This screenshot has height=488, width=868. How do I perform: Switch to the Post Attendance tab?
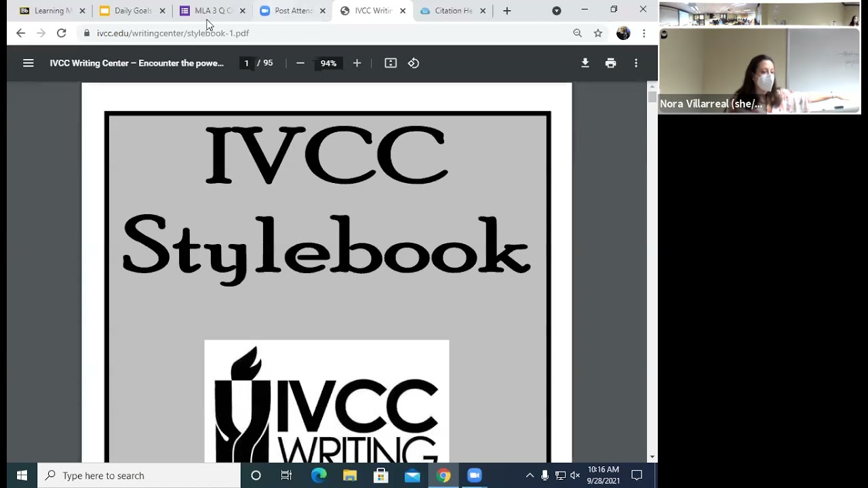point(286,11)
